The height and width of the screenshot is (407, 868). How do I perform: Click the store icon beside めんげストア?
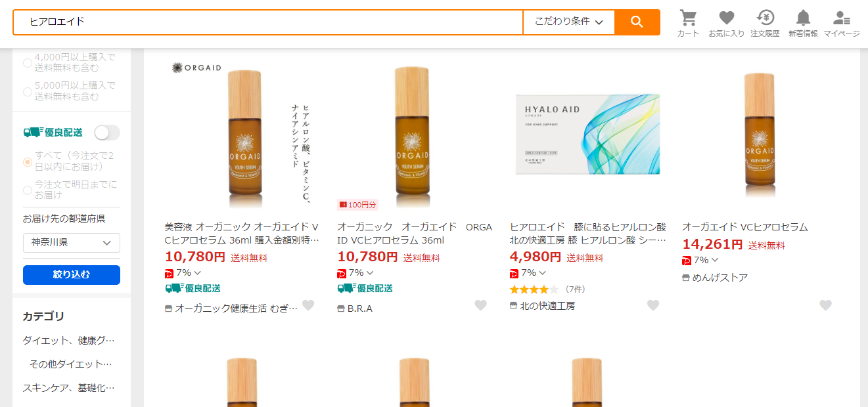686,278
